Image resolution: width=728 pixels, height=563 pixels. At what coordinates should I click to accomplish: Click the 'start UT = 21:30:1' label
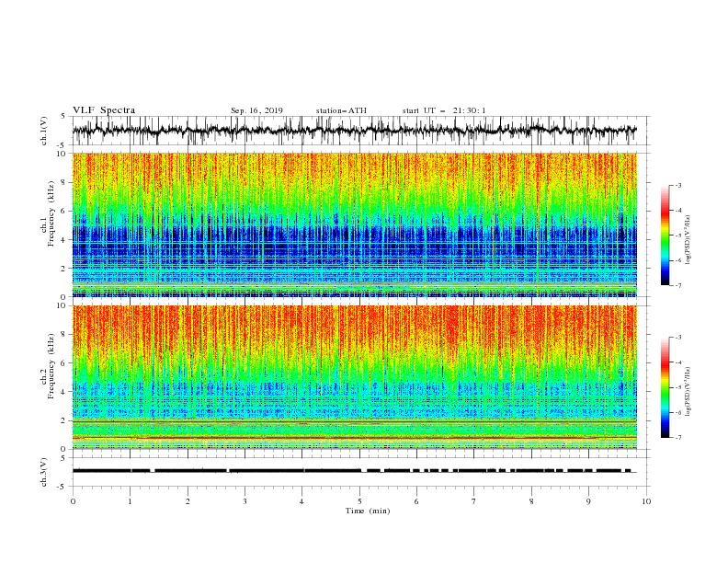(x=444, y=110)
